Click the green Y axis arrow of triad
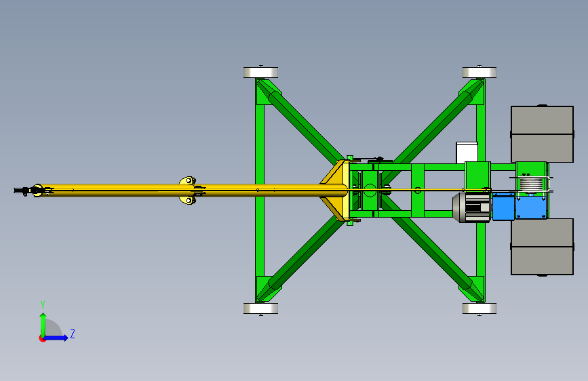This screenshot has height=381, width=588. pyautogui.click(x=43, y=325)
